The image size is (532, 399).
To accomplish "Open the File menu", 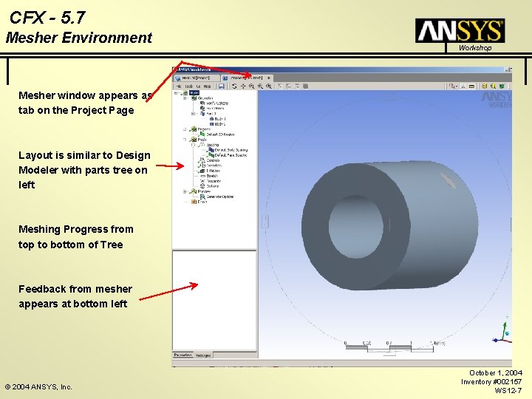I will tap(179, 86).
